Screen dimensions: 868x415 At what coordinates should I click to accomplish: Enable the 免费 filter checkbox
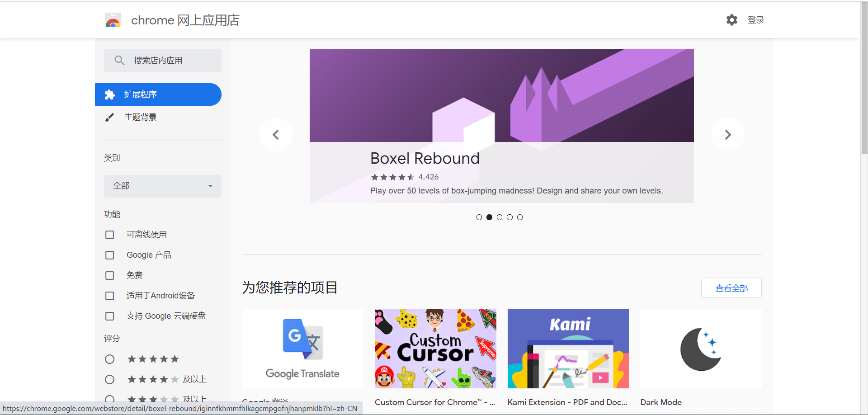[109, 275]
